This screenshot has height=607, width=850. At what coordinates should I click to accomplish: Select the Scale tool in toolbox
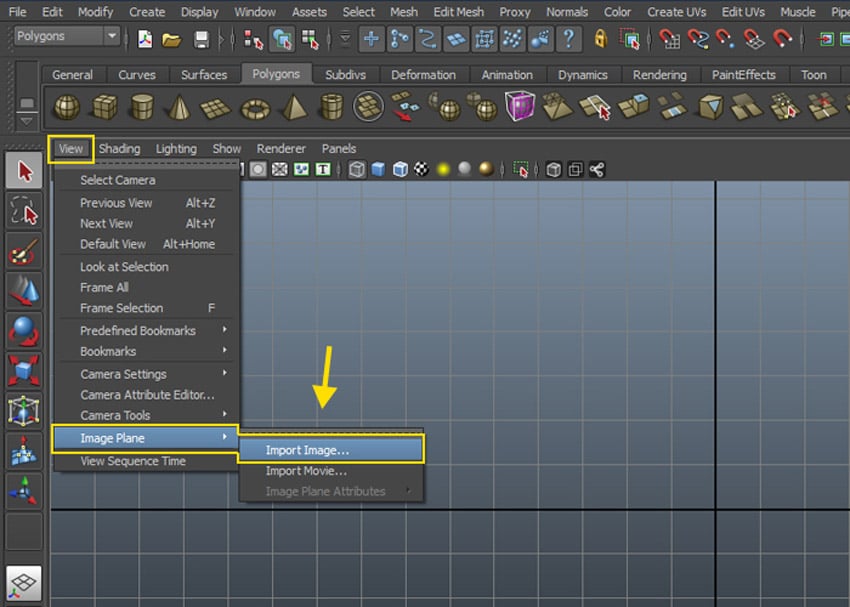(x=24, y=370)
